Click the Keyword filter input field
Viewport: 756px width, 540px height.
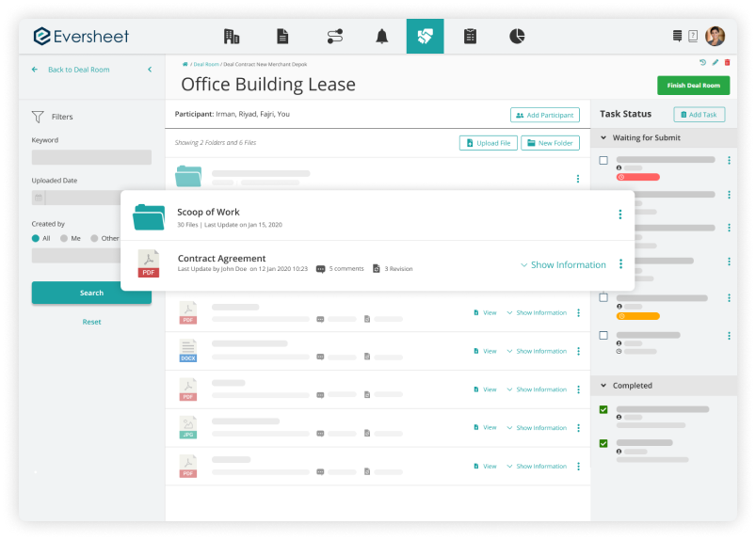[91, 157]
